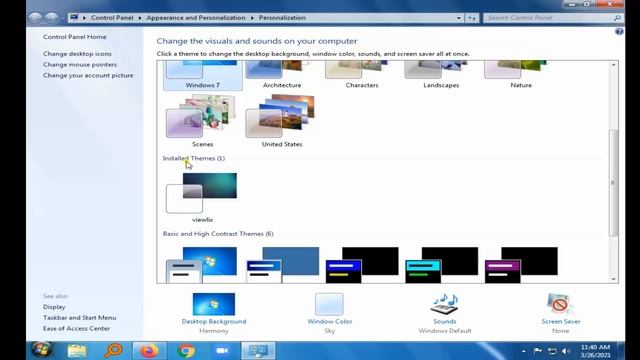The width and height of the screenshot is (640, 360).
Task: Open the magnifier search app on taskbar
Action: [113, 351]
